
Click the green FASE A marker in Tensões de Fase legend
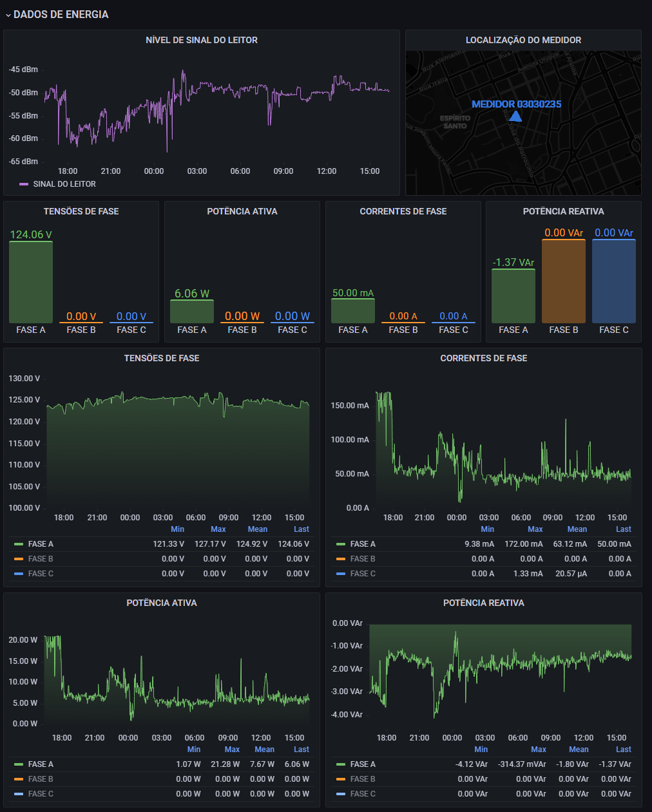point(19,543)
